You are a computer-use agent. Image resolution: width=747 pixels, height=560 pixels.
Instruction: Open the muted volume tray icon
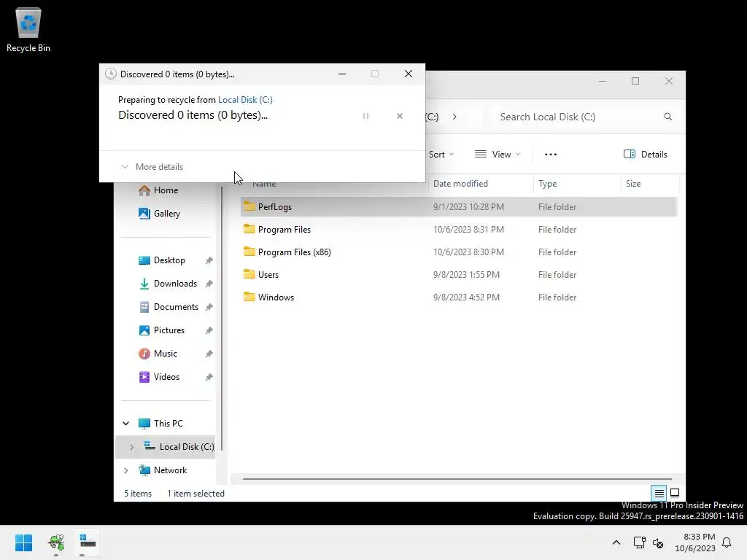coord(658,542)
